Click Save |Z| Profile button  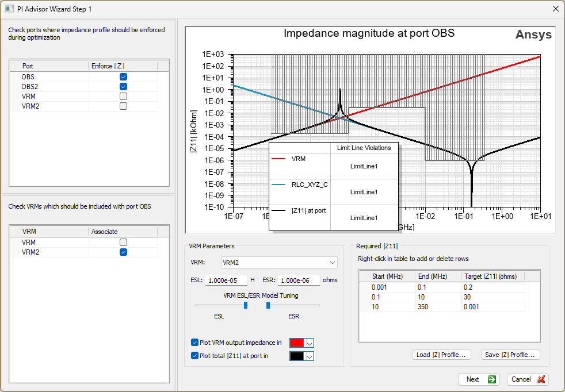[510, 355]
